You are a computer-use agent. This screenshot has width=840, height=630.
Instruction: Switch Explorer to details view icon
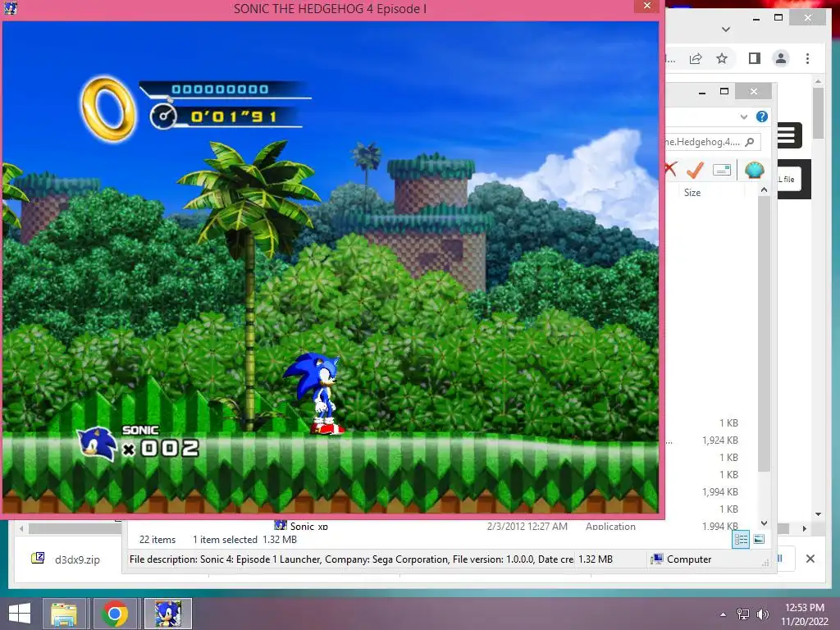[x=741, y=540]
